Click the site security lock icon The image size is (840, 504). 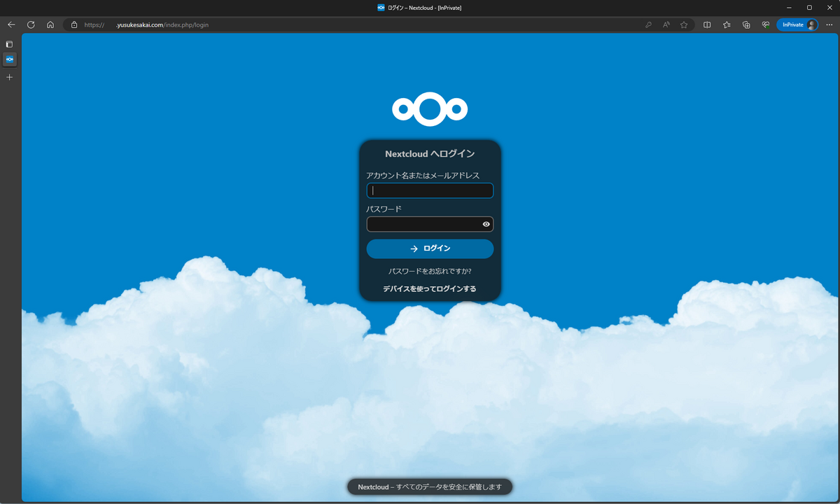73,24
